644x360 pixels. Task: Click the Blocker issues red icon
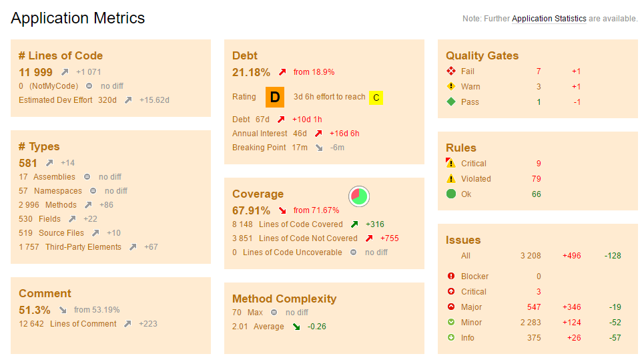tap(451, 277)
